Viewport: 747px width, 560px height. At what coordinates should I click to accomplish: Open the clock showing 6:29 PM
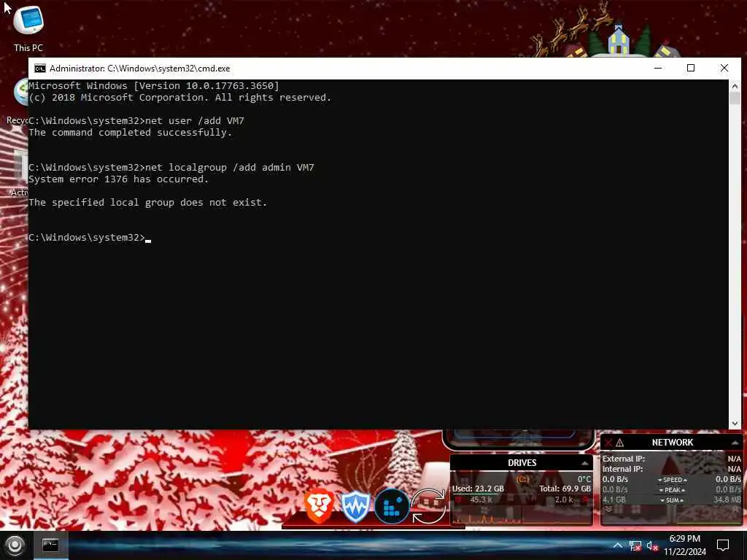684,539
